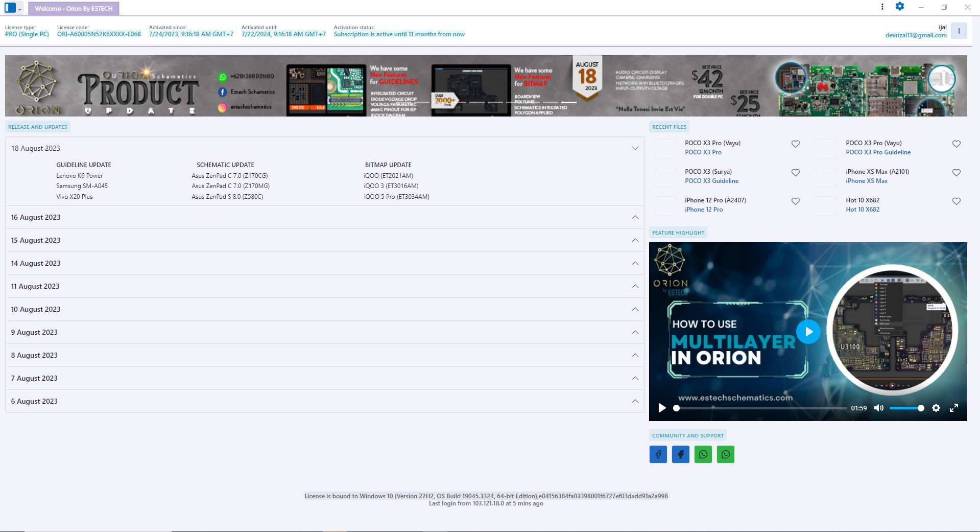Enter fullscreen mode on the video

pyautogui.click(x=953, y=408)
